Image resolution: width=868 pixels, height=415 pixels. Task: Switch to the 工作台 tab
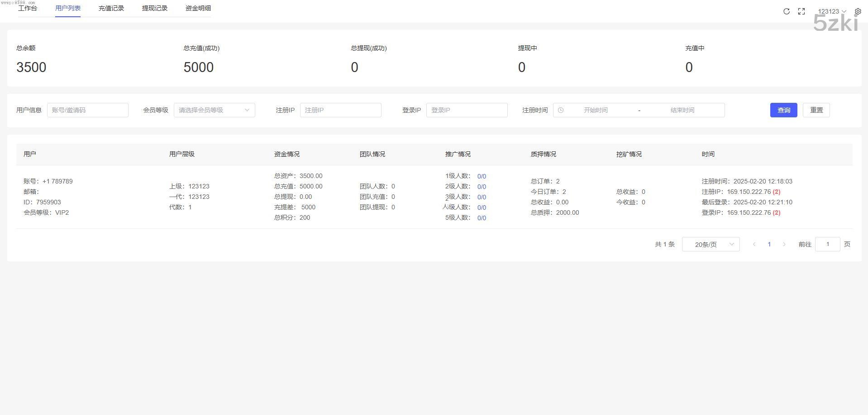tap(28, 8)
